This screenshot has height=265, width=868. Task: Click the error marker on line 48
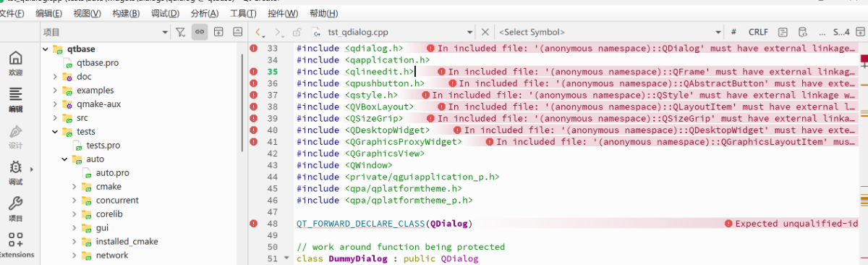254,224
